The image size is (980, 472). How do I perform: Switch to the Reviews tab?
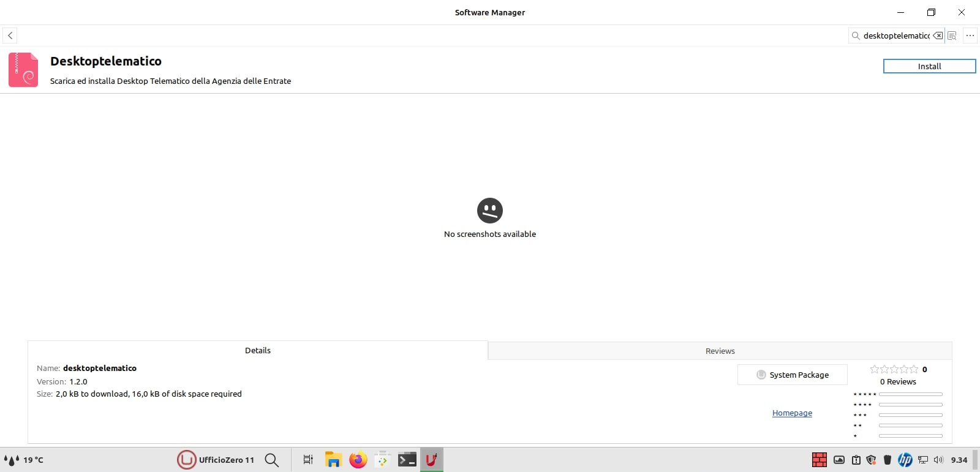pos(720,351)
